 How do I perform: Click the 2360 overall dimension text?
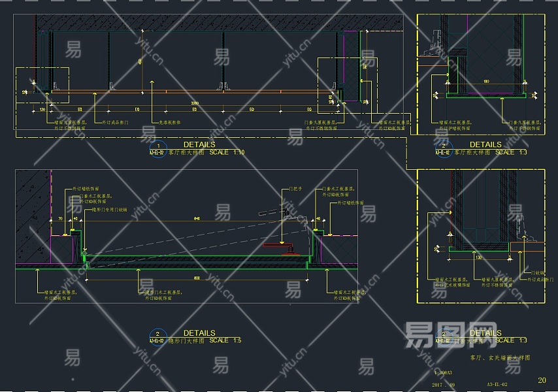coord(195,103)
